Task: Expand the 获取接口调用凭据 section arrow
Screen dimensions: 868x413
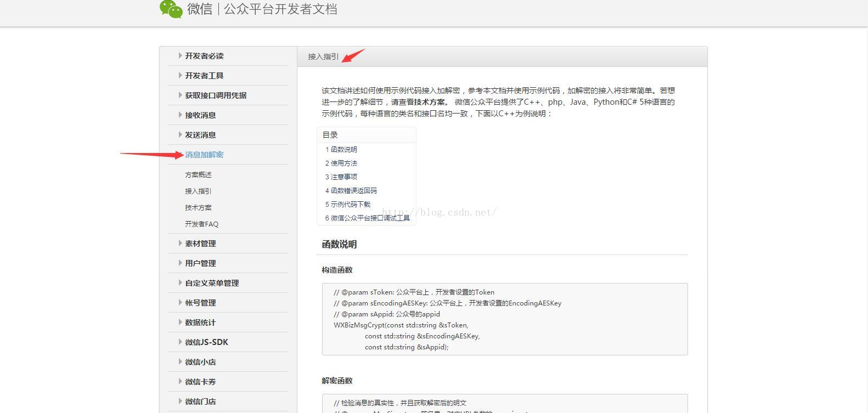Action: pos(180,95)
